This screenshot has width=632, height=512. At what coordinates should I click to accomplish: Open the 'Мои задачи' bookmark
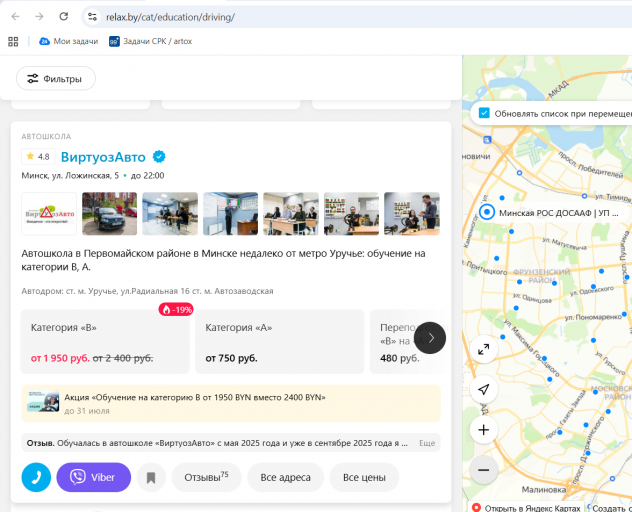69,41
